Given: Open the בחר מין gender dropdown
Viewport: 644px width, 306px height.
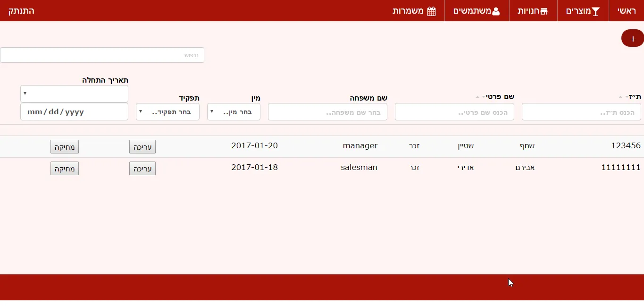Looking at the screenshot, I should pos(234,112).
